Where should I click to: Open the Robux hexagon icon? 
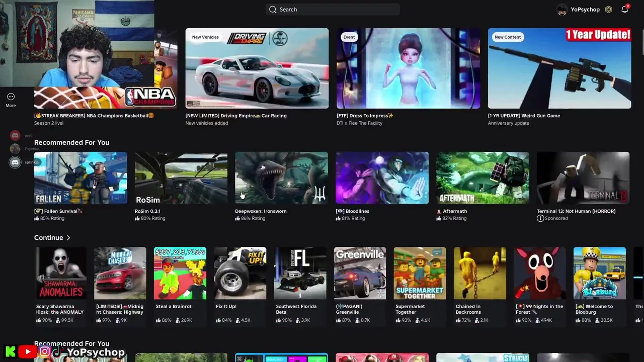pyautogui.click(x=608, y=10)
